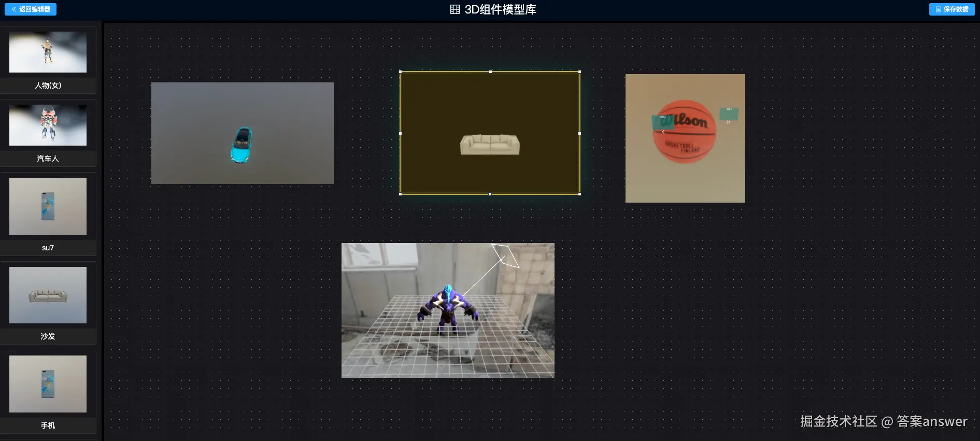This screenshot has height=441, width=980.
Task: Click the top-right resize handle of sofa component
Action: pyautogui.click(x=579, y=72)
